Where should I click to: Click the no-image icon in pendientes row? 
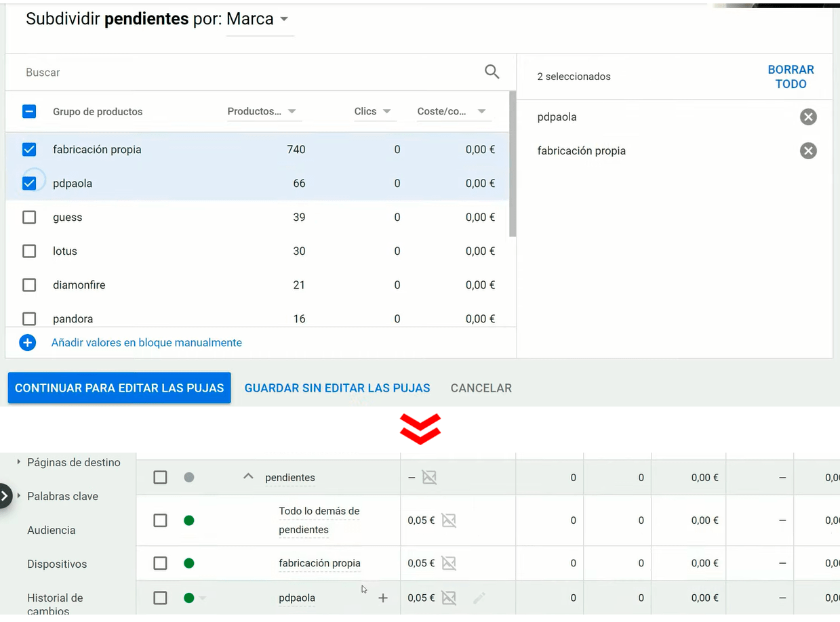tap(429, 478)
